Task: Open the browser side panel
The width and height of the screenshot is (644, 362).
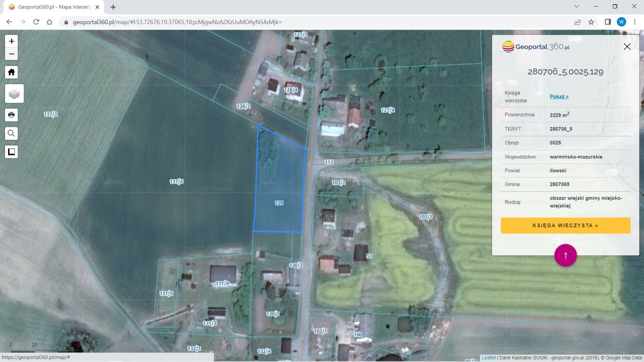Action: [x=608, y=22]
